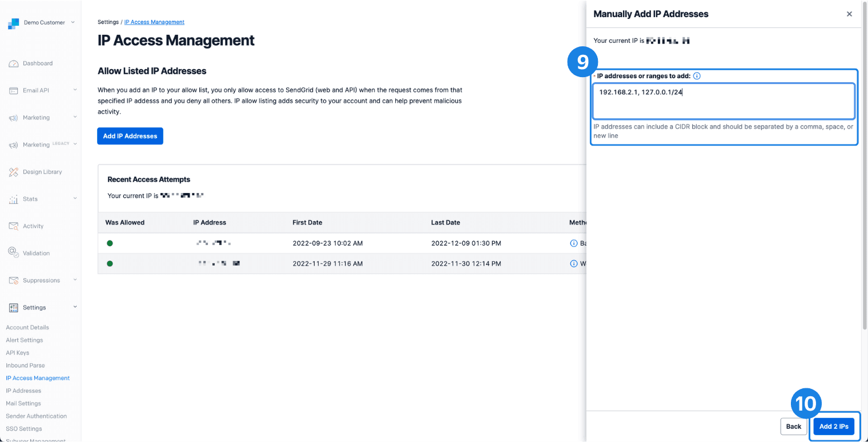The height and width of the screenshot is (442, 868).
Task: Select the Dashboard icon in the sidebar
Action: coord(14,63)
